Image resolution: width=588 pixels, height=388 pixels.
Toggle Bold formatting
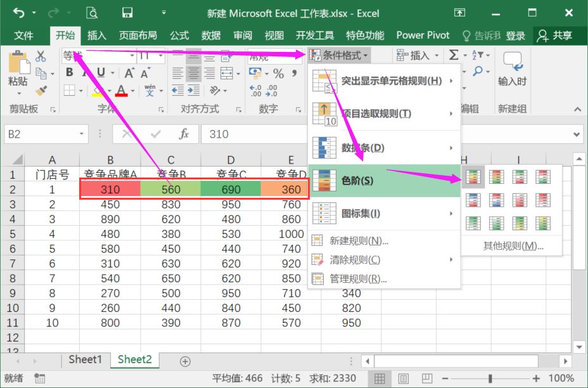(69, 72)
